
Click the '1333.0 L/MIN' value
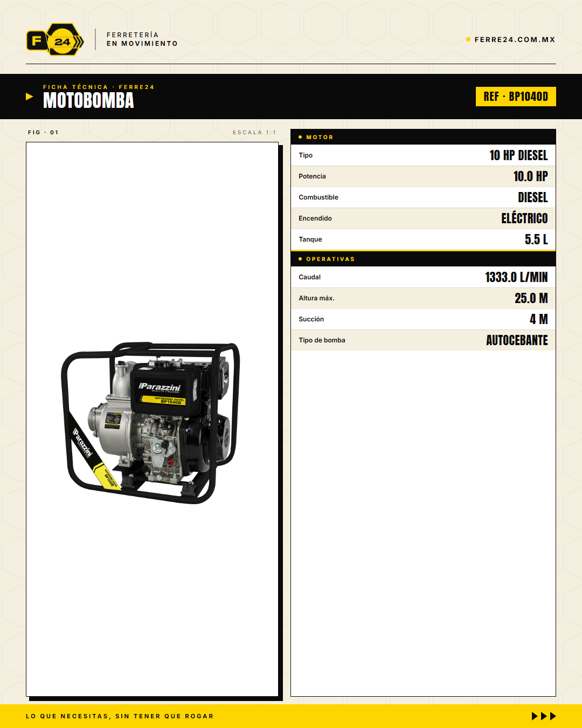pyautogui.click(x=516, y=277)
